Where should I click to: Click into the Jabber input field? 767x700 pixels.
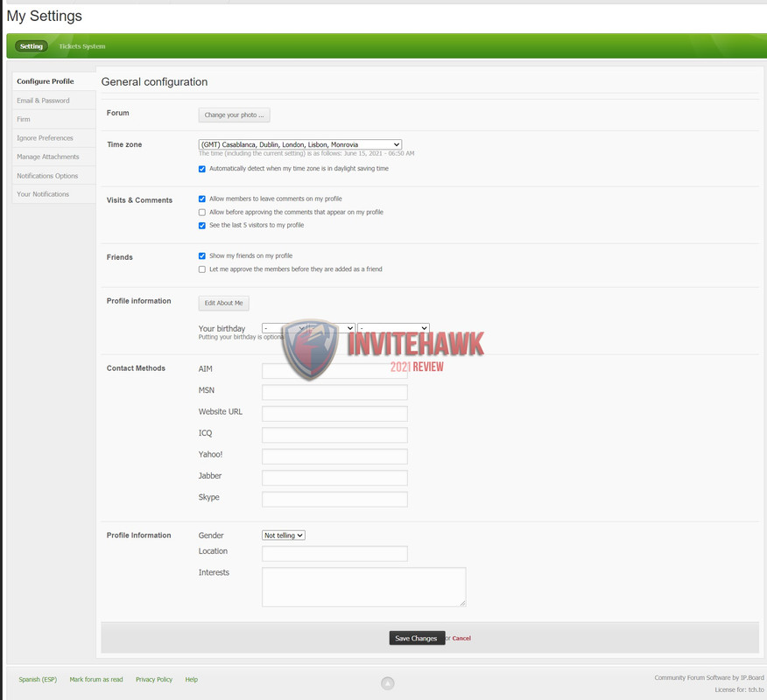pyautogui.click(x=334, y=478)
